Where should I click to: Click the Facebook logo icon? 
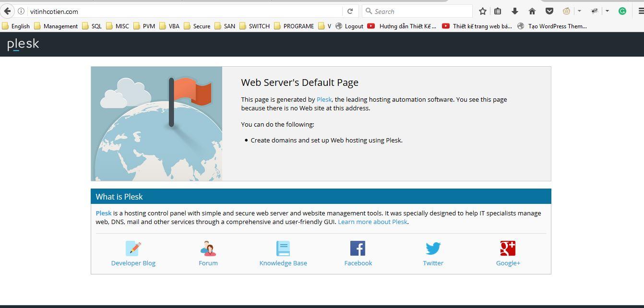click(x=358, y=249)
